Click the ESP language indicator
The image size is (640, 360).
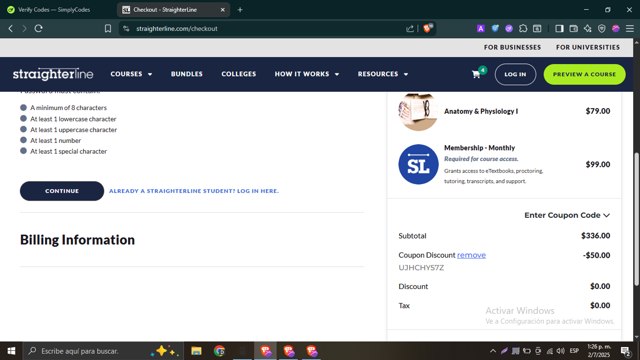pos(574,351)
